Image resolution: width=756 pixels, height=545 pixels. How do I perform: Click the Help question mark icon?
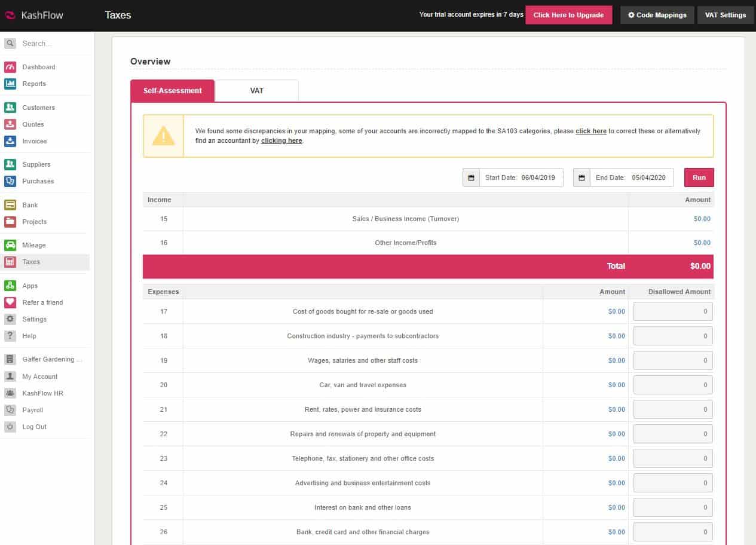(x=10, y=336)
